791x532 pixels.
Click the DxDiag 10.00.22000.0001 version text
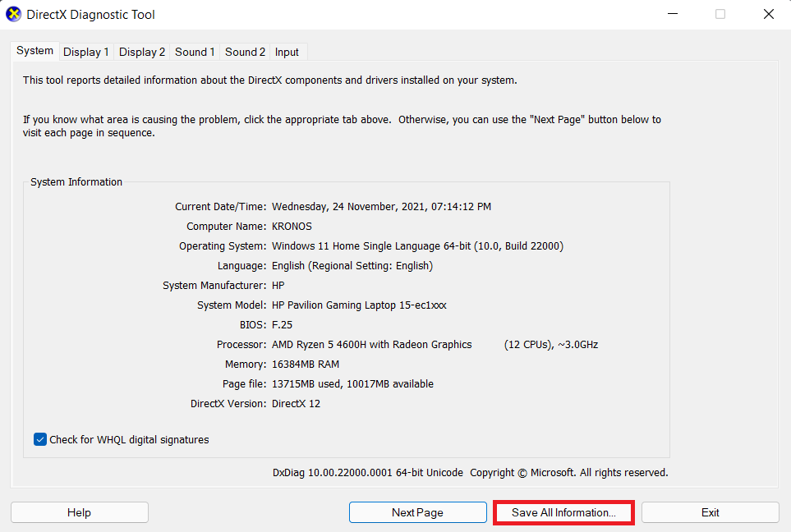pos(368,473)
